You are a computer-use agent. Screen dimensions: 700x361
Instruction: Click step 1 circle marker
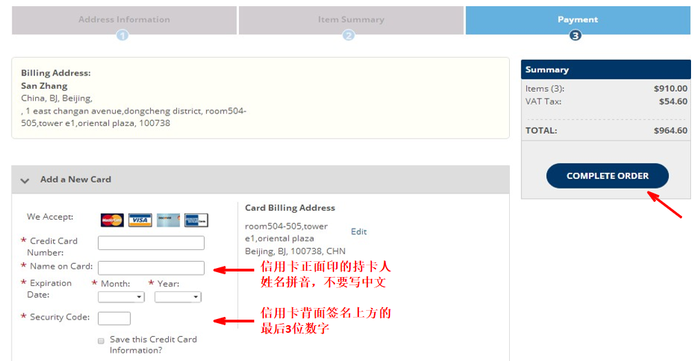pyautogui.click(x=122, y=35)
